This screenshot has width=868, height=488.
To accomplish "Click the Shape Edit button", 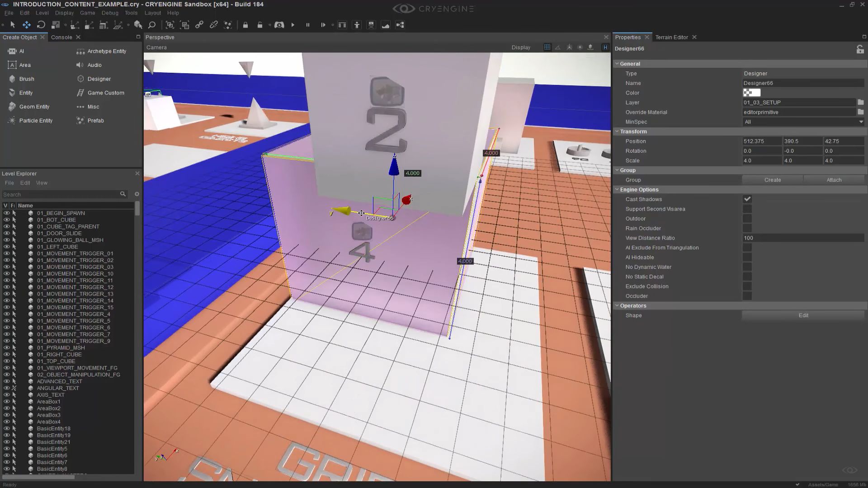I will [x=803, y=315].
